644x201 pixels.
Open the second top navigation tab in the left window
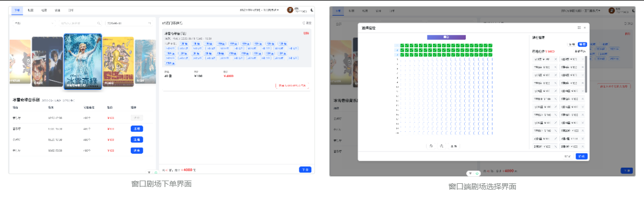pos(31,10)
